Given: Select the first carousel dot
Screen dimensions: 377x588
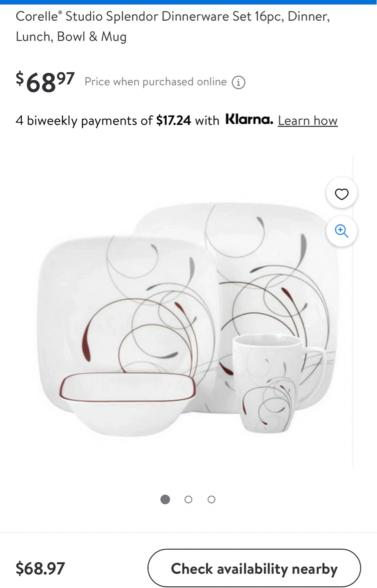Looking at the screenshot, I should point(165,499).
